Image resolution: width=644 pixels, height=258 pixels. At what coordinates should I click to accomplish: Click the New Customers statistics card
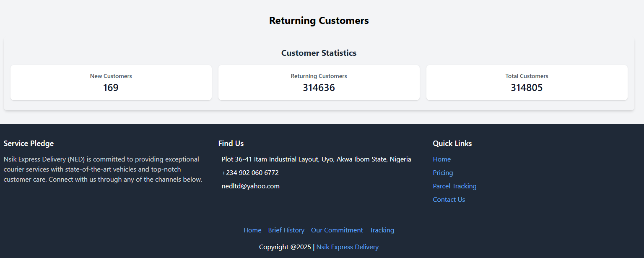[111, 83]
